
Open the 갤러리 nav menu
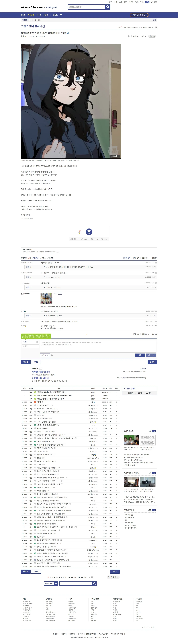(x=23, y=15)
